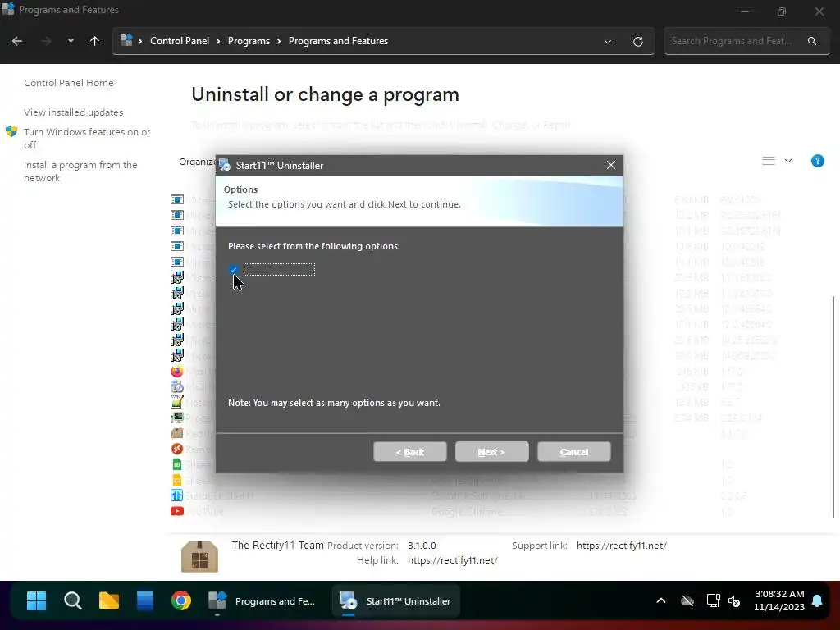Screen dimensions: 840x630
Task: Select the YouTube row icon
Action: [177, 511]
